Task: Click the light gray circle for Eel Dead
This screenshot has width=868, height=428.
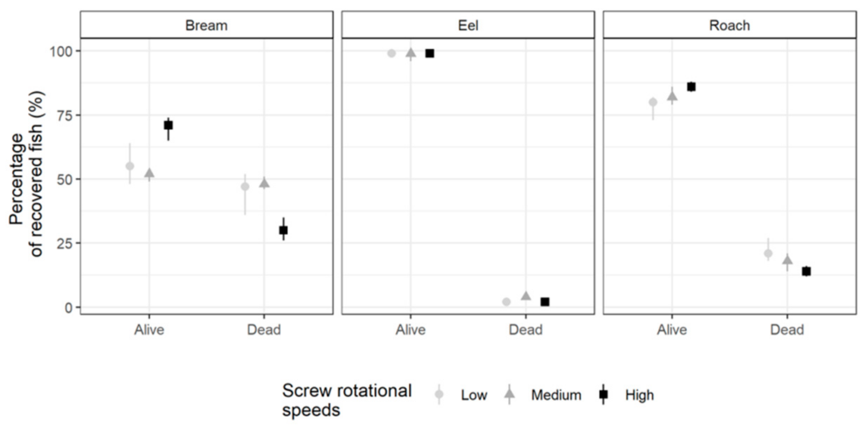Action: click(506, 301)
